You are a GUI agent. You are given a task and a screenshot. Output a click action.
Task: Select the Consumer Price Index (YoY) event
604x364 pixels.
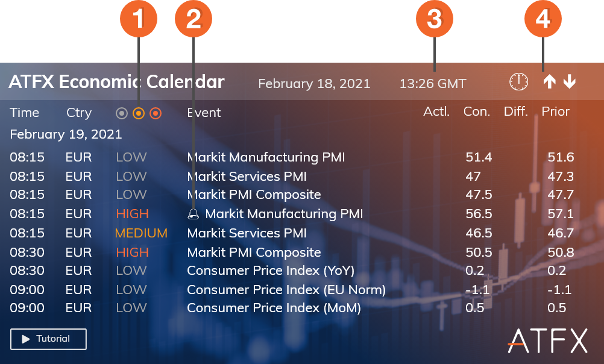click(271, 271)
